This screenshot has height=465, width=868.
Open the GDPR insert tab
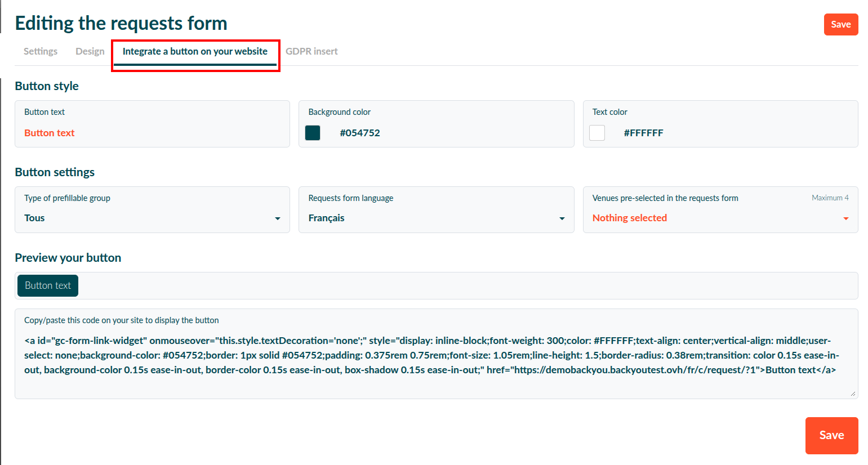pyautogui.click(x=311, y=51)
